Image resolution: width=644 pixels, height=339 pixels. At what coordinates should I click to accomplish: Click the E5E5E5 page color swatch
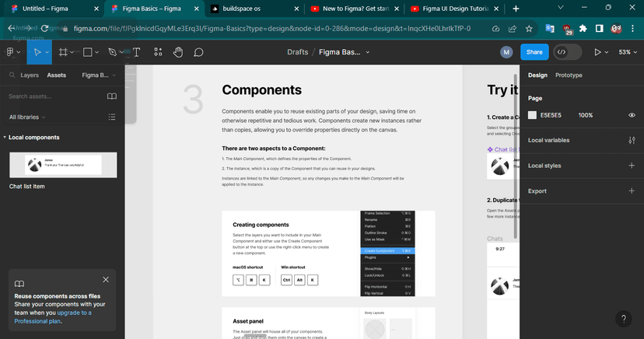(533, 115)
